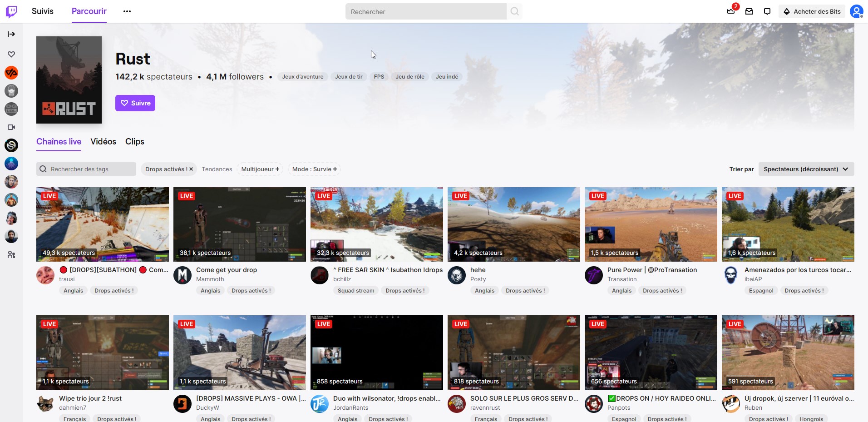Open the user profile avatar menu
The height and width of the screenshot is (422, 868).
point(856,11)
